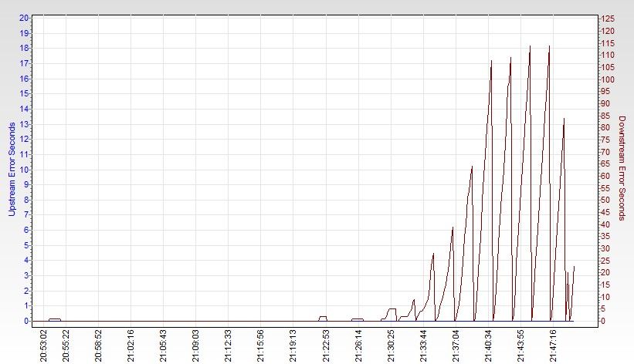Select time label 20:55:22
Screen dimensions: 634x364
pyautogui.click(x=66, y=345)
